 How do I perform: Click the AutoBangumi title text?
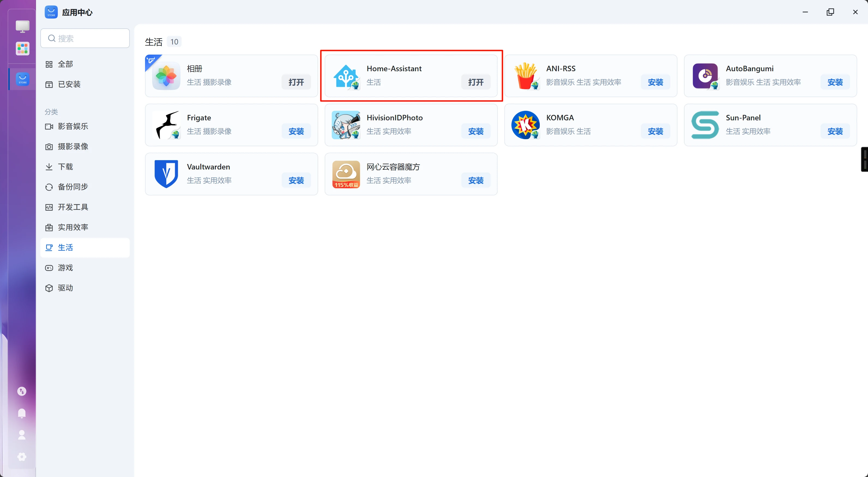tap(749, 68)
